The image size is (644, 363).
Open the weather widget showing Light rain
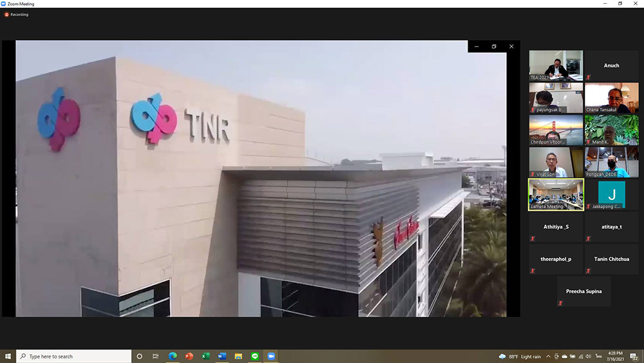click(x=519, y=356)
